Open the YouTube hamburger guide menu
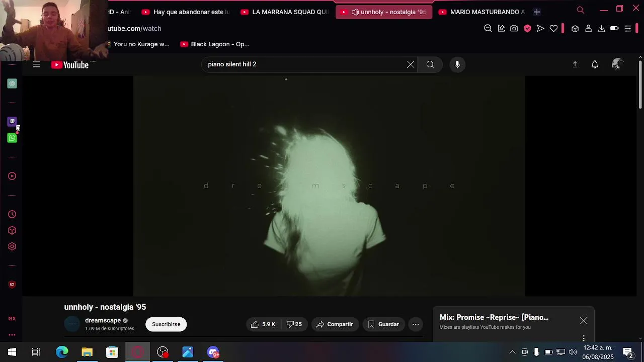The image size is (644, 362). coord(37,64)
